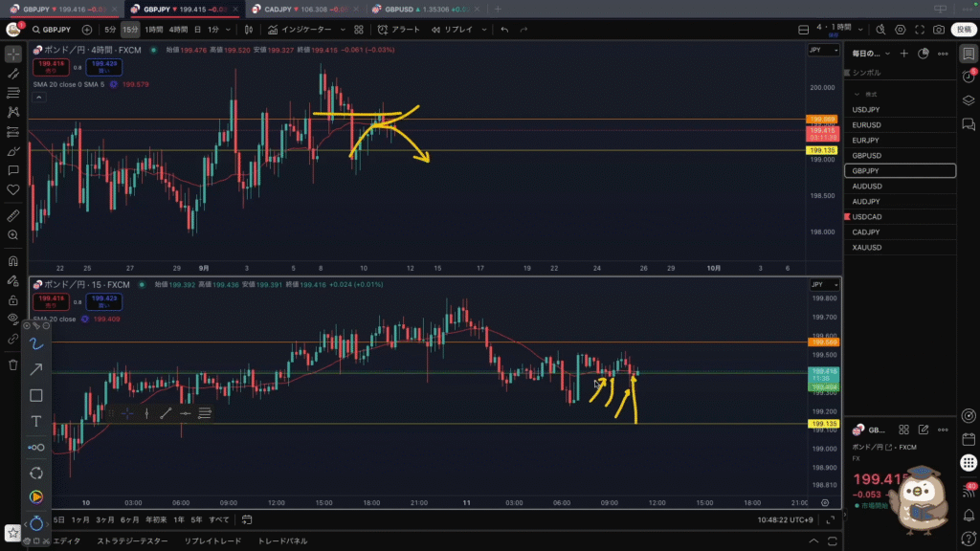Select the rectangle tool in floating toolbar
The width and height of the screenshot is (980, 551).
coord(36,395)
